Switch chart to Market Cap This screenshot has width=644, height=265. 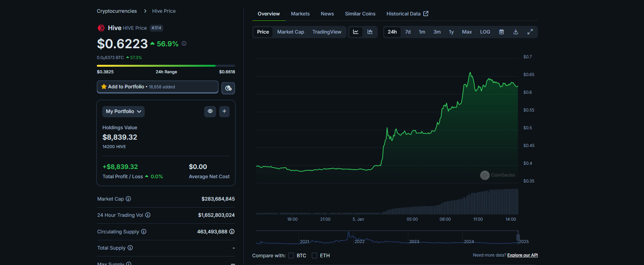pos(291,32)
